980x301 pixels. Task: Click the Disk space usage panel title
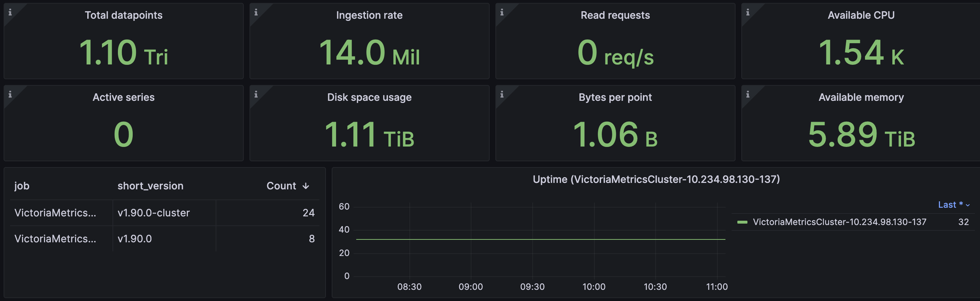coord(369,97)
